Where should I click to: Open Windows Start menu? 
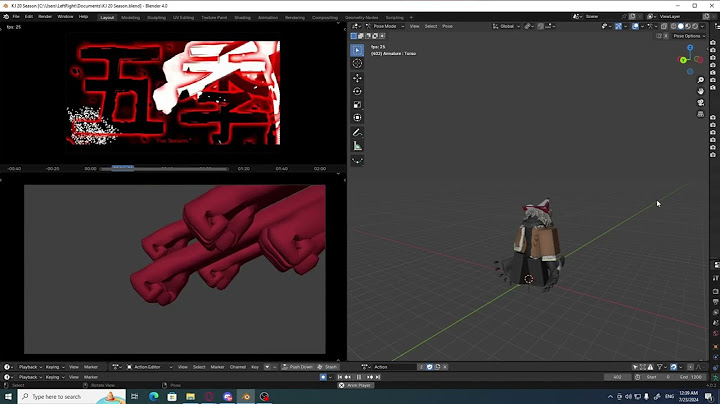pyautogui.click(x=8, y=396)
